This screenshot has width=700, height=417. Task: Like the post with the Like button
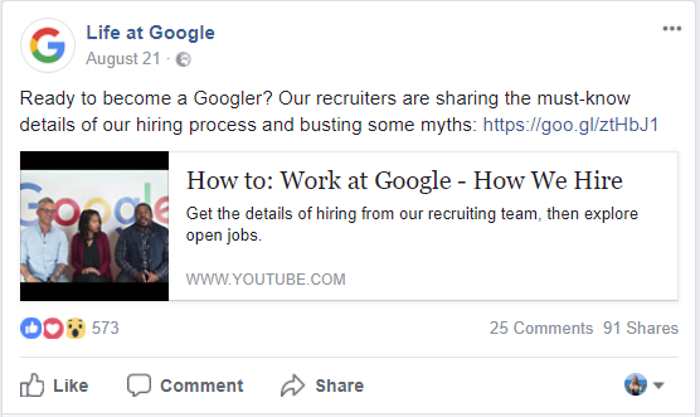(55, 385)
